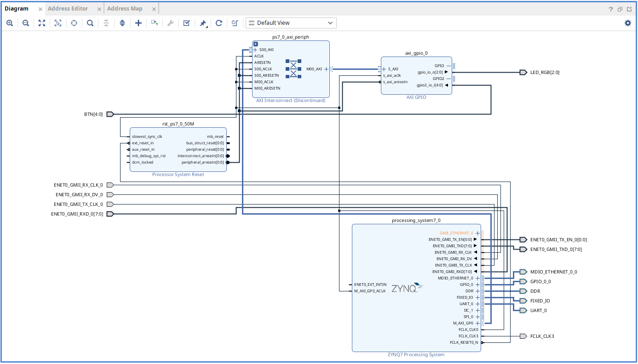Open diagram settings gear icon
The width and height of the screenshot is (638, 364).
tap(628, 23)
